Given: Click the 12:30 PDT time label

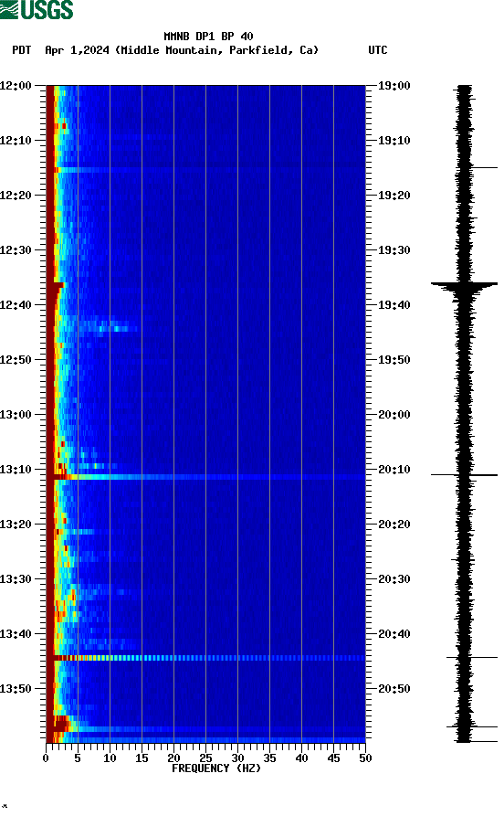Looking at the screenshot, I should [16, 249].
